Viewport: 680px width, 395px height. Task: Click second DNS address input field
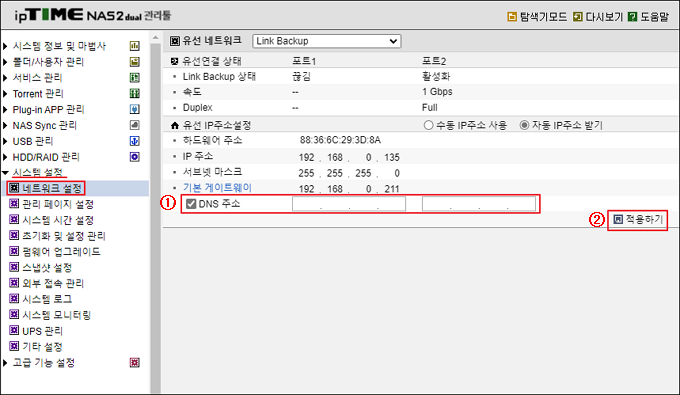pos(479,204)
